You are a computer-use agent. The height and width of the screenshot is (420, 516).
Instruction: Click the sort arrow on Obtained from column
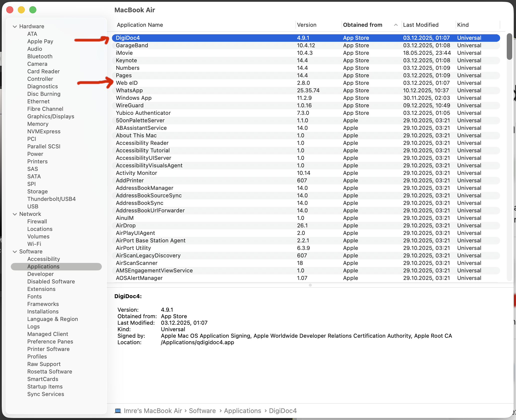(396, 25)
